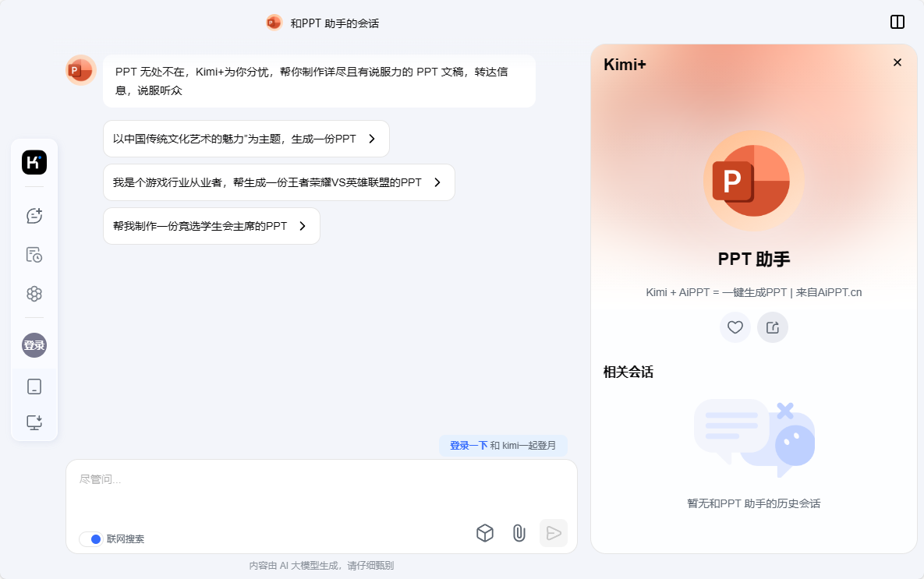Click the mobile device icon in sidebar
The height and width of the screenshot is (579, 924).
[34, 386]
